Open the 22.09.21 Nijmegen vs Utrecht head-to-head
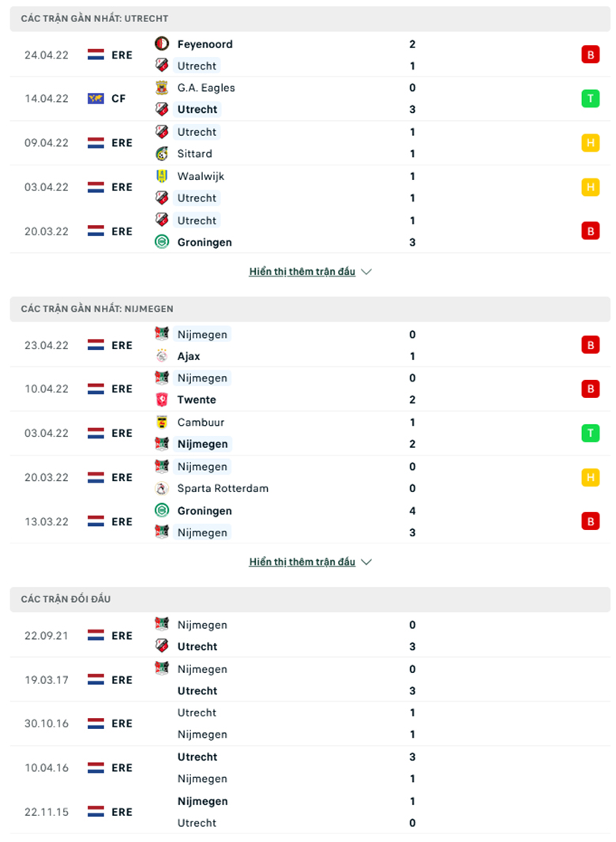This screenshot has height=842, width=616. pyautogui.click(x=310, y=635)
